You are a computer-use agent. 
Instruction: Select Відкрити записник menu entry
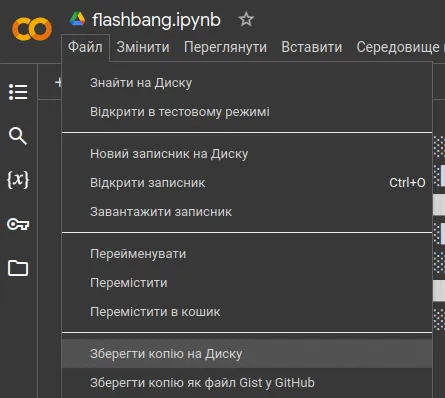pos(247,183)
